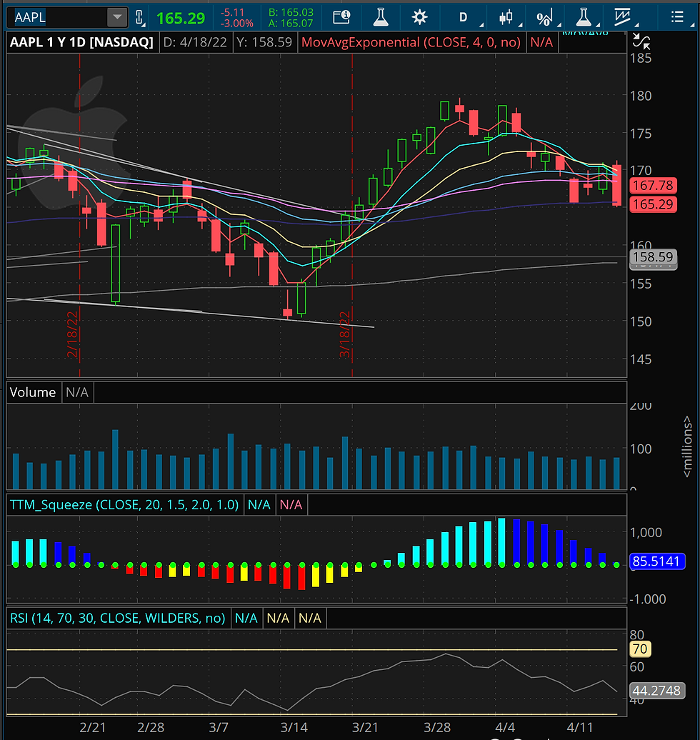Click the 2/21 date on time axis
The width and height of the screenshot is (700, 740).
[x=92, y=727]
